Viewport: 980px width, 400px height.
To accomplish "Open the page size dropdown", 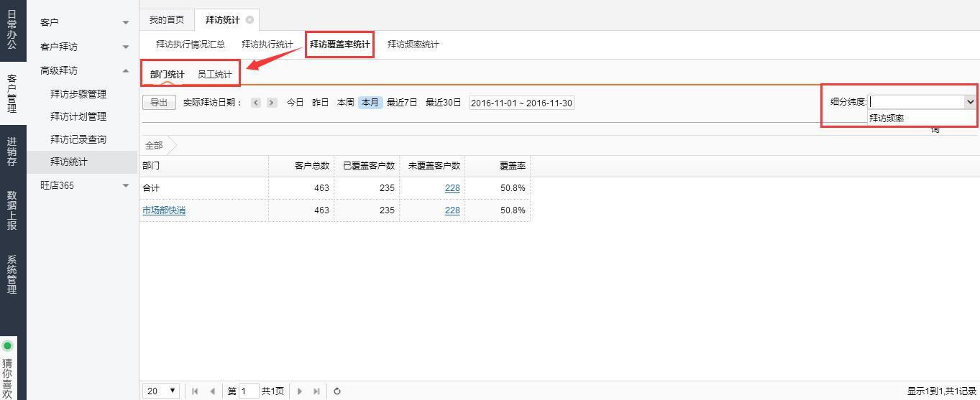I will coord(162,391).
